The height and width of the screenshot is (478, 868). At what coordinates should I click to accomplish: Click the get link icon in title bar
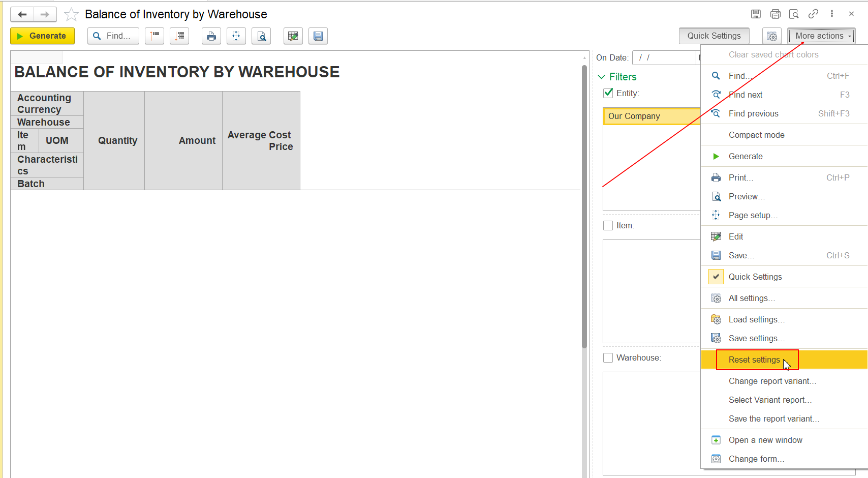pos(813,14)
